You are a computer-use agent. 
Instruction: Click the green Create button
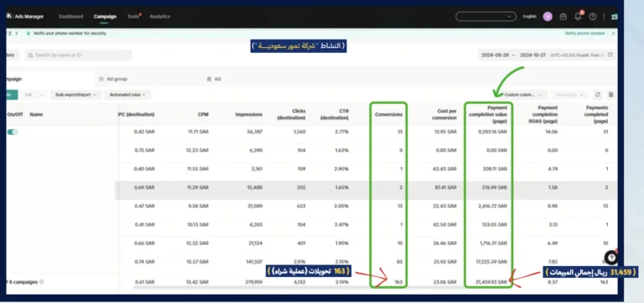point(12,95)
